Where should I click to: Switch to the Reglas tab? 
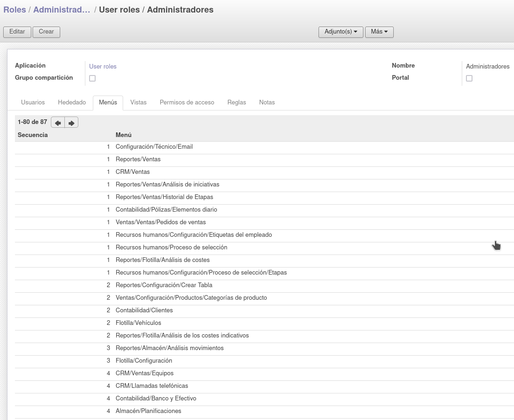[236, 103]
